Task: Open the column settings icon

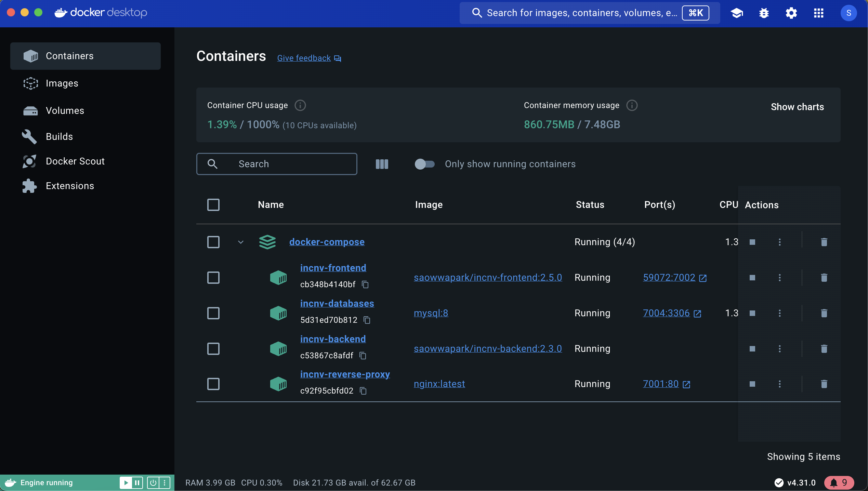Action: point(382,164)
